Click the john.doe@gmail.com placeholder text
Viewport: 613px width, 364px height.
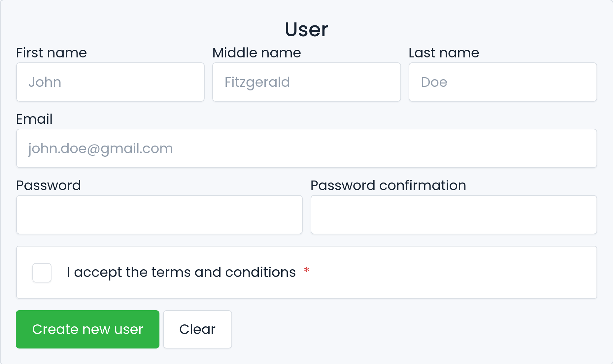pyautogui.click(x=101, y=149)
